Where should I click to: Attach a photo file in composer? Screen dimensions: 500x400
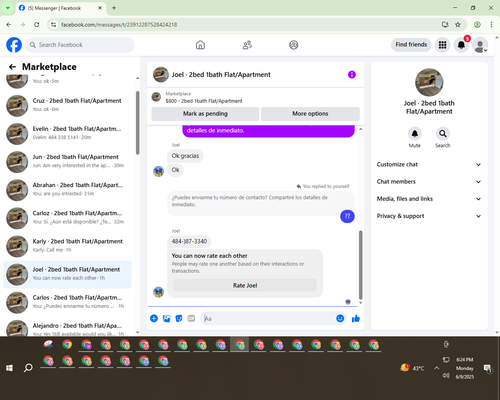[166, 318]
